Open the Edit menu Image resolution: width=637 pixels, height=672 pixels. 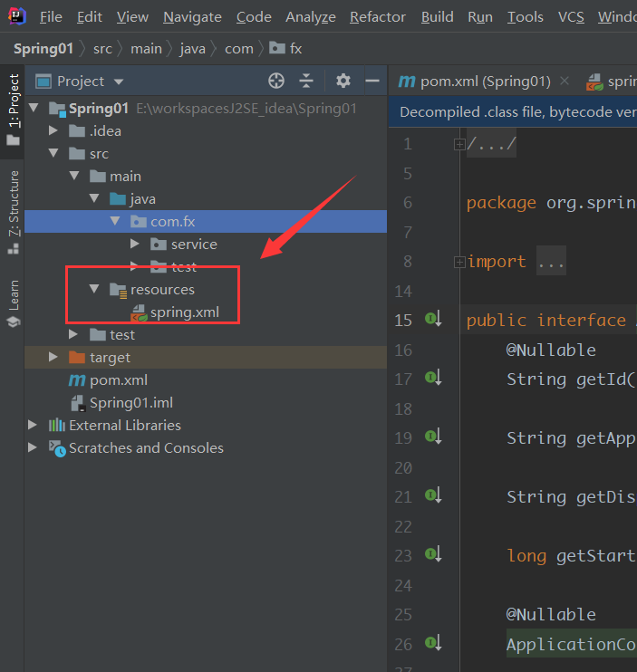click(x=89, y=17)
